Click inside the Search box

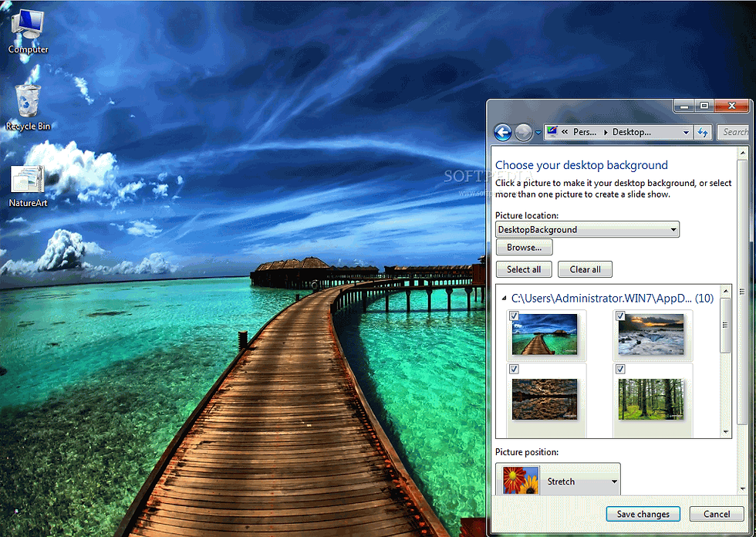pos(737,132)
